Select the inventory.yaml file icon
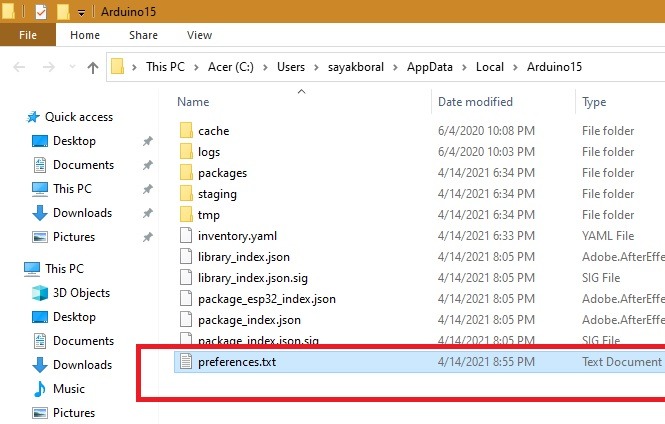Image resolution: width=665 pixels, height=424 pixels. pyautogui.click(x=186, y=235)
